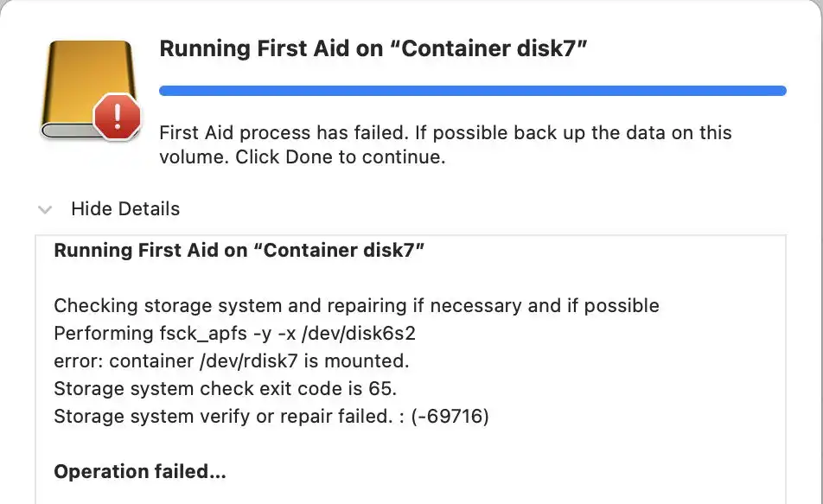Viewport: 823px width, 504px height.
Task: Click the "error: container" log line
Action: 231,360
